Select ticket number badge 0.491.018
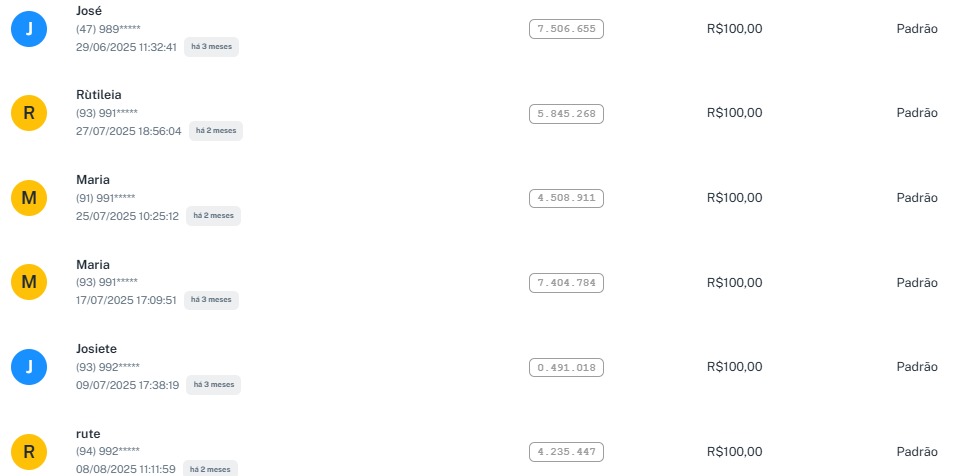Viewport: 980px width, 476px height. [566, 368]
